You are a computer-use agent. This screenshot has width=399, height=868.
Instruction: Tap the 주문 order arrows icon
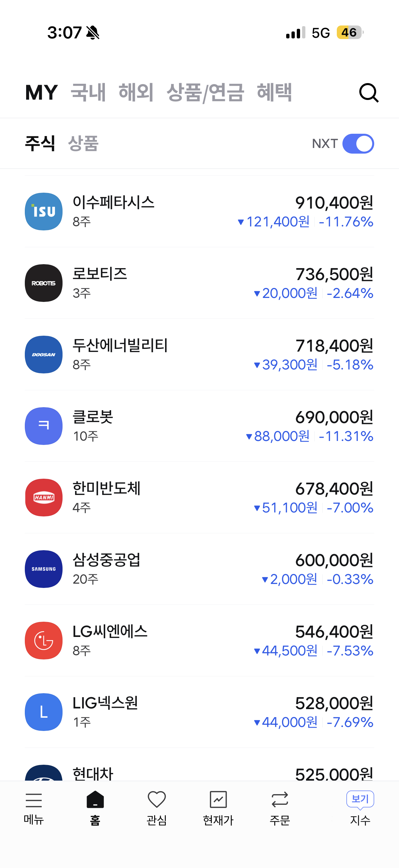280,800
